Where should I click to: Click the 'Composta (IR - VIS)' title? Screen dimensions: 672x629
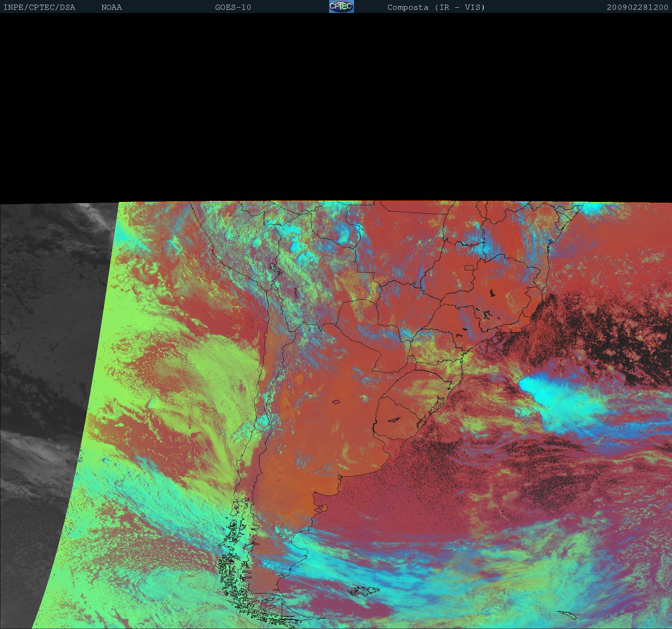click(436, 8)
